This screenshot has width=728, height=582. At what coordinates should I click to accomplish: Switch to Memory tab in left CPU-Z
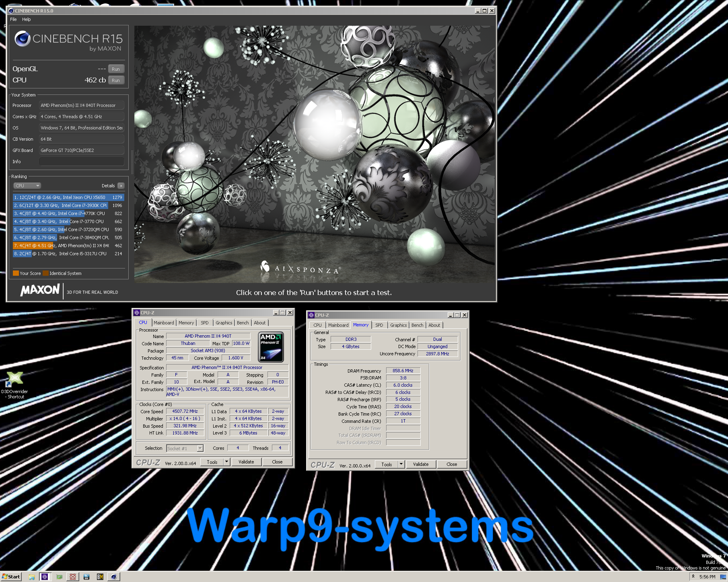pos(186,323)
